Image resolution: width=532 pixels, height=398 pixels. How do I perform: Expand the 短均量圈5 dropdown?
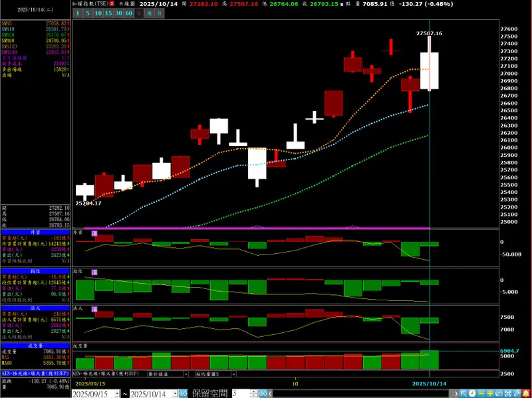(233, 374)
